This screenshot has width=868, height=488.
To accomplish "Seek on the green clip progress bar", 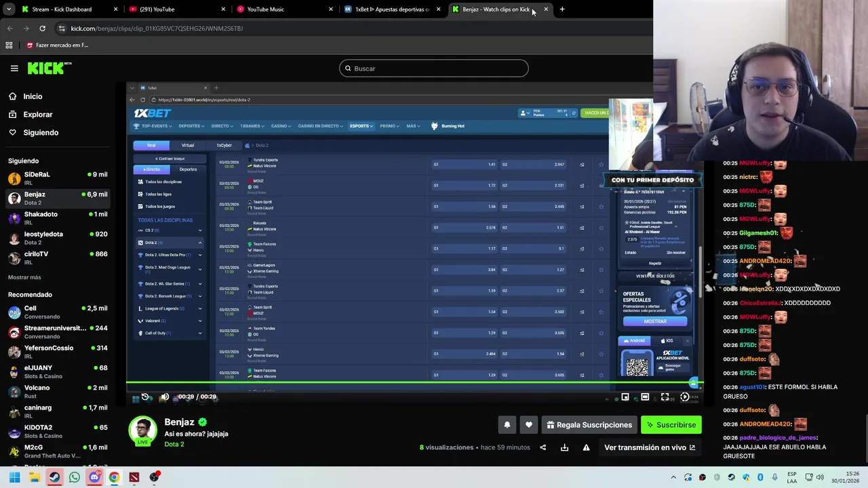I will (414, 384).
